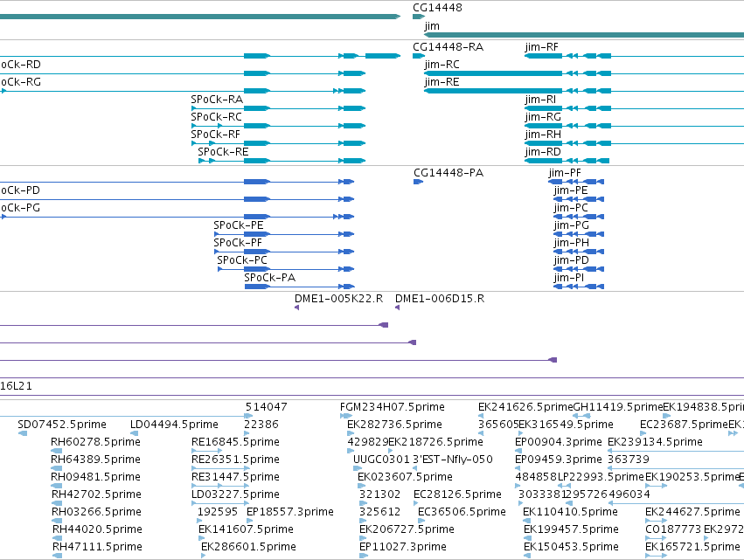The height and width of the screenshot is (560, 744).
Task: Click the SPoCk-RE transcript label
Action: tap(223, 152)
